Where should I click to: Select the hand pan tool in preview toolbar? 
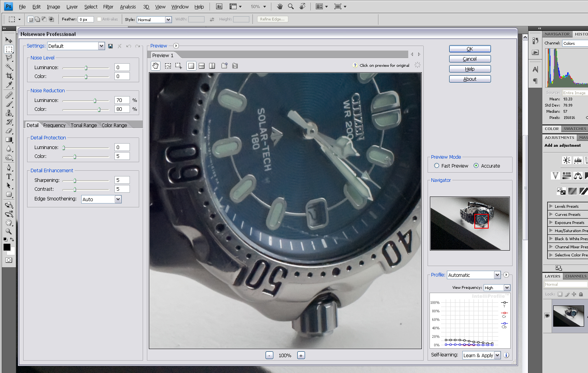[x=155, y=66]
